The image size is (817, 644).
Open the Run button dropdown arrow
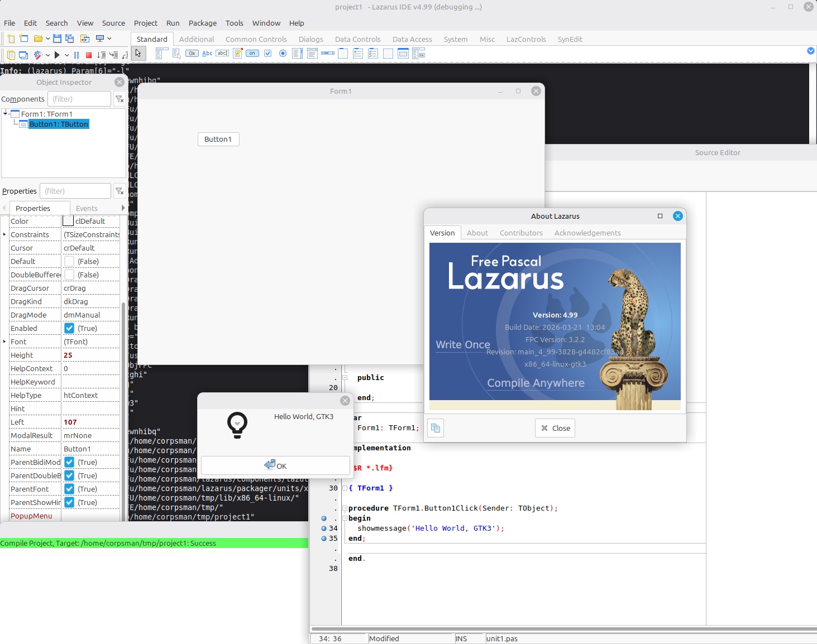coord(66,55)
